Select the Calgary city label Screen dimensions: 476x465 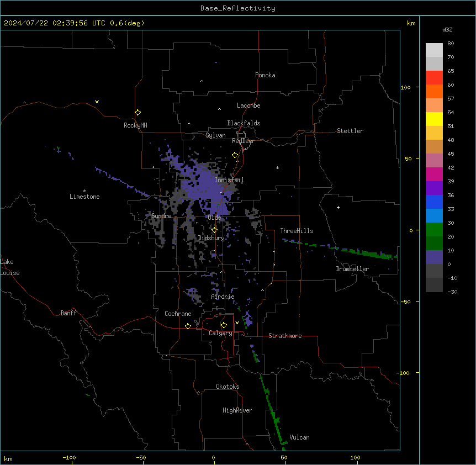(x=220, y=333)
